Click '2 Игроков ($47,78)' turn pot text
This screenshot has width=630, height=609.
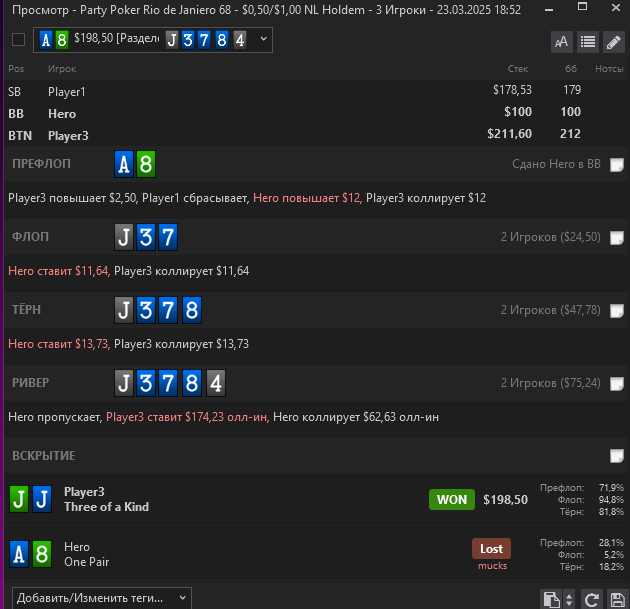click(x=551, y=310)
